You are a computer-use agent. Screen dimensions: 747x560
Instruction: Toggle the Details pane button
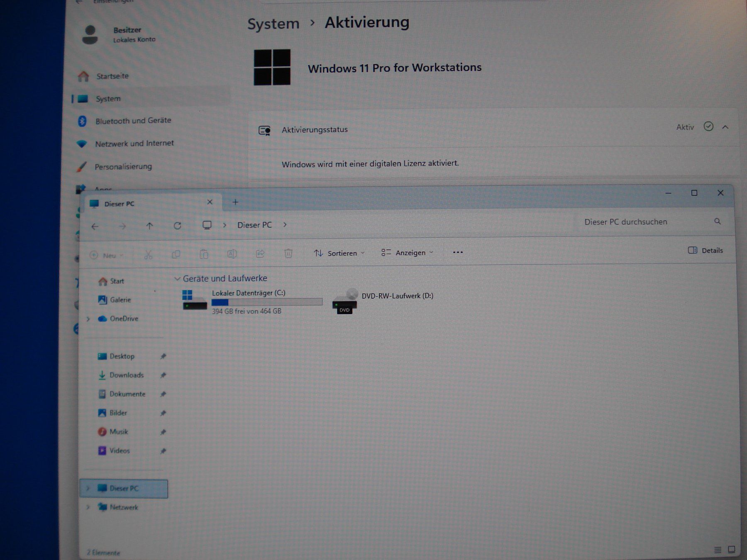705,250
